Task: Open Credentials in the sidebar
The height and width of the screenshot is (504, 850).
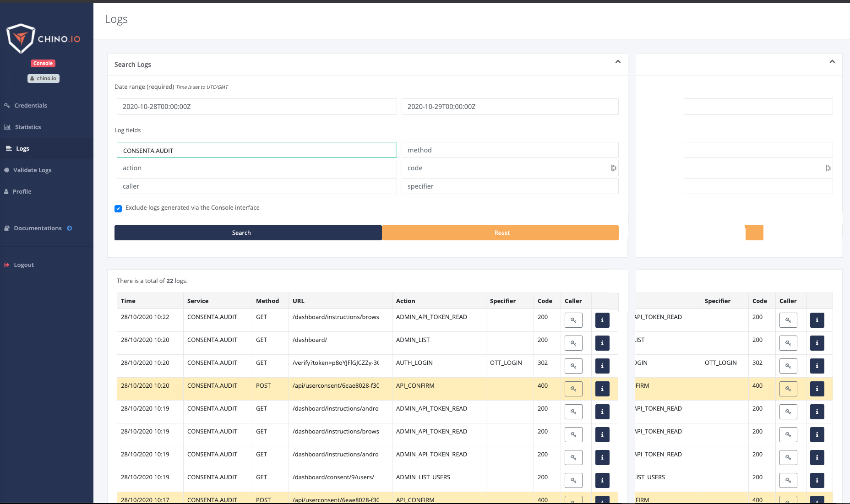Action: pos(30,105)
